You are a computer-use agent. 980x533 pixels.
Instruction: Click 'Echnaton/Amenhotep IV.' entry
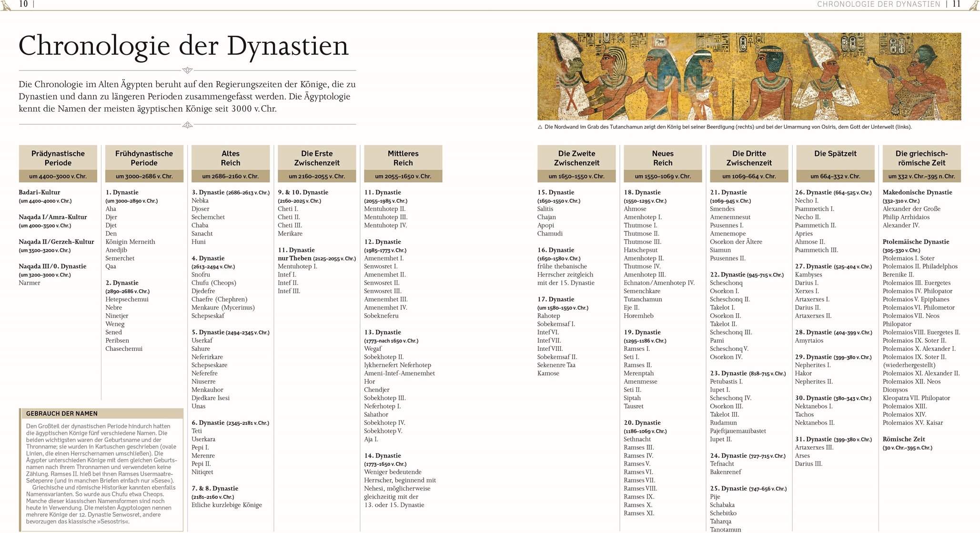click(x=659, y=283)
